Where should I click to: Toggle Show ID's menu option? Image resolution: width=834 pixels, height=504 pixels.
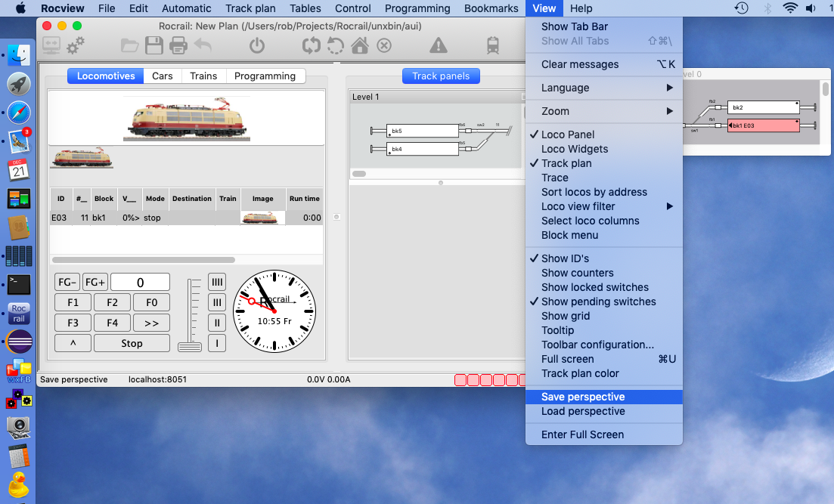pos(565,258)
